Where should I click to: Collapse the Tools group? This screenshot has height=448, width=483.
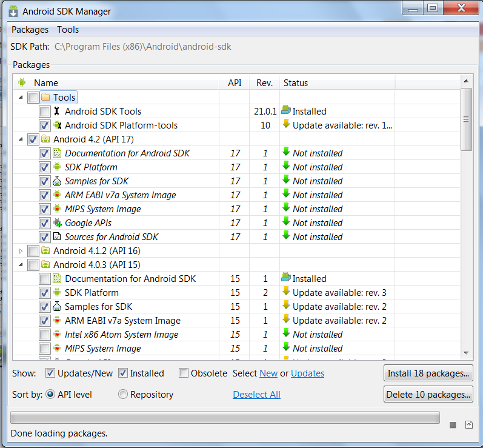21,98
